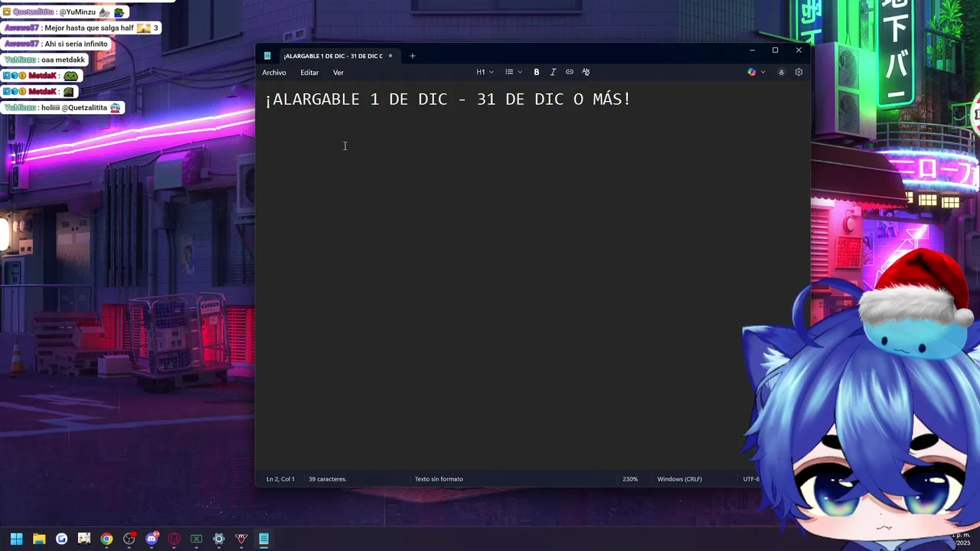980x551 pixels.
Task: Toggle italic formatting in Notepad
Action: (553, 72)
